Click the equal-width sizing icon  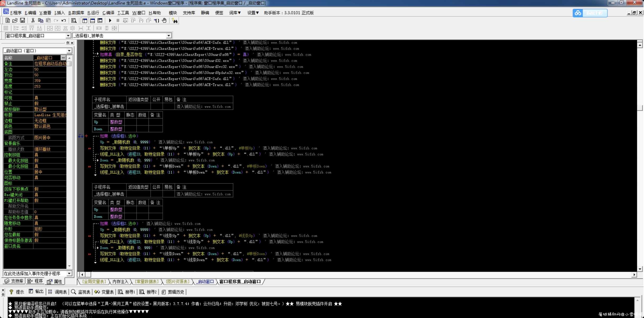pos(99,28)
